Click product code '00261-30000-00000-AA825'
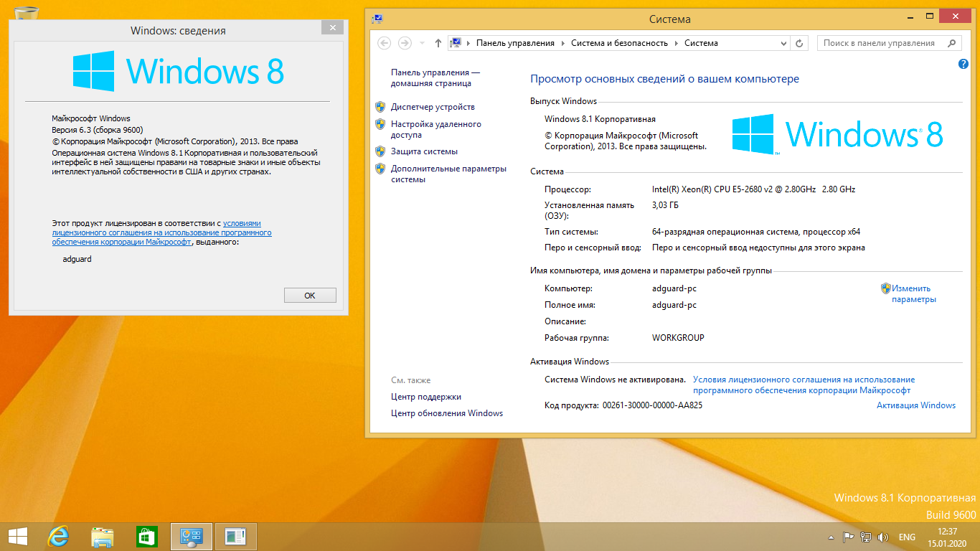 [x=652, y=405]
